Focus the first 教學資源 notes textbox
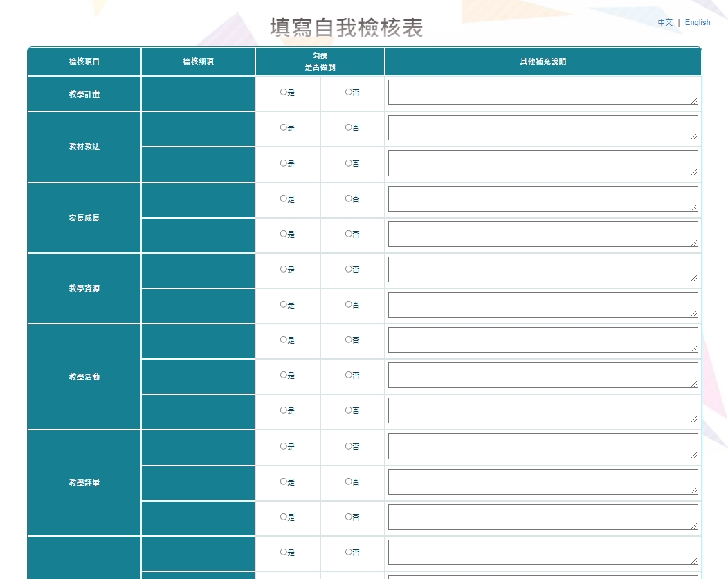This screenshot has height=579, width=728. (x=543, y=269)
